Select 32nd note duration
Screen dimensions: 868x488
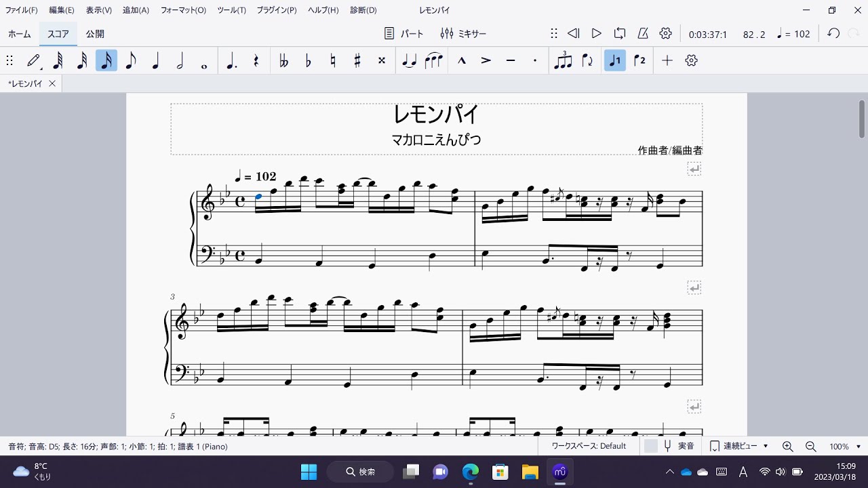point(82,60)
